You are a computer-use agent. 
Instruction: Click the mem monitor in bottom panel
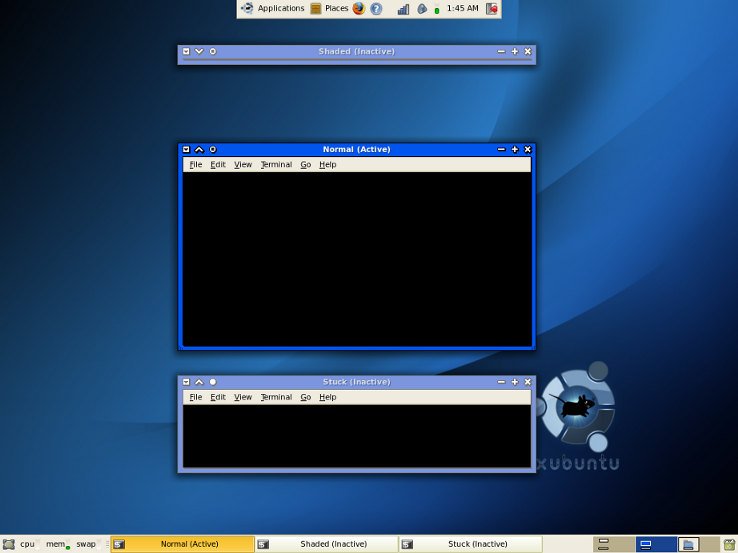click(58, 544)
